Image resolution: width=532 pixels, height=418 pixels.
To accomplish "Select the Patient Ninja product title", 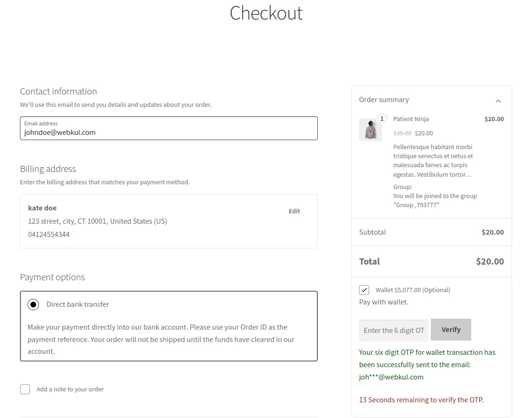I will 411,119.
